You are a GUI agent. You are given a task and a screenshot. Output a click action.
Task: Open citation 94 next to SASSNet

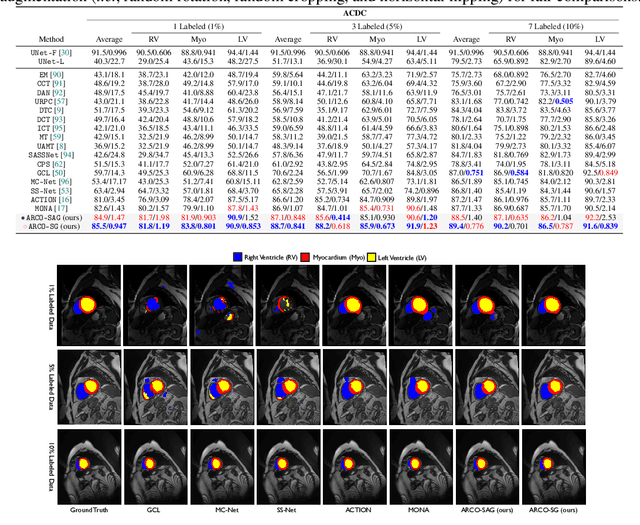[69, 155]
